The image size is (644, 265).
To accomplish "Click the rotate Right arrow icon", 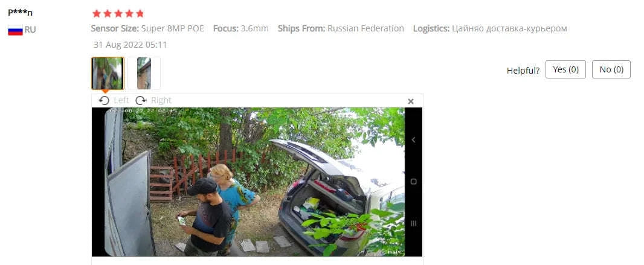I will (141, 100).
